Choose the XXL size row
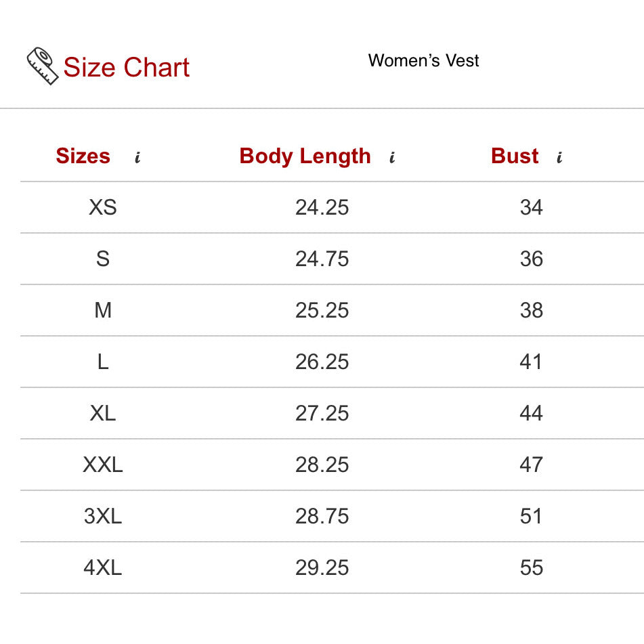Image resolution: width=644 pixels, height=644 pixels. (103, 465)
